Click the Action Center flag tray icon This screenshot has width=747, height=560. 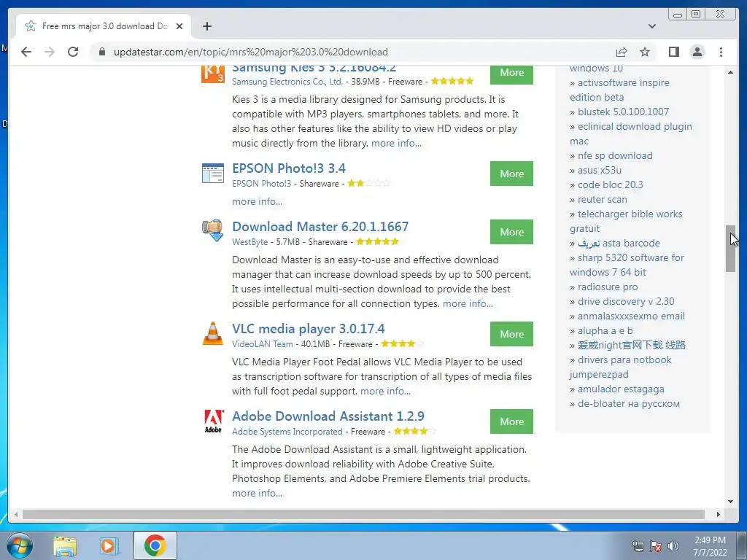(x=656, y=546)
